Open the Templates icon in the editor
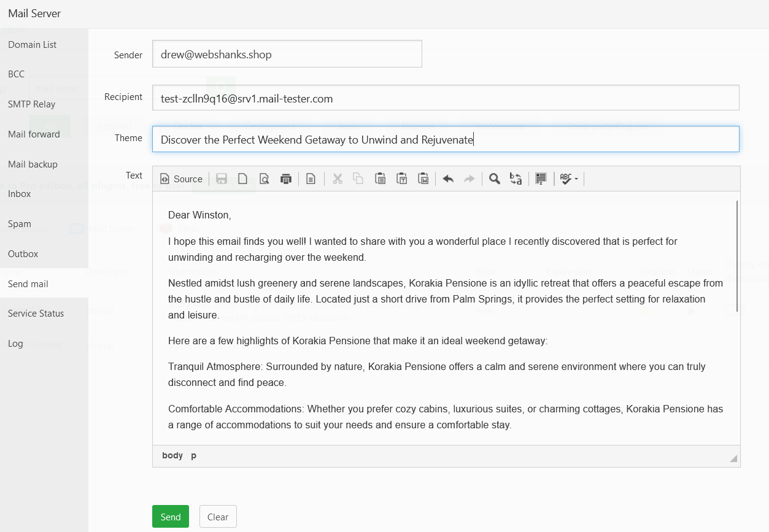Screen dimensions: 769x532 [311, 179]
